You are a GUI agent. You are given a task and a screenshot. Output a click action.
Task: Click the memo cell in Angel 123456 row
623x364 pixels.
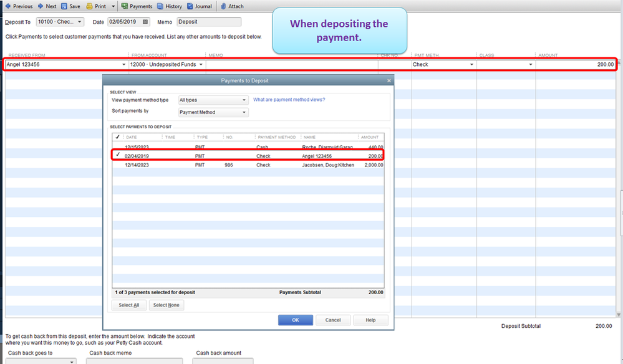(x=292, y=64)
